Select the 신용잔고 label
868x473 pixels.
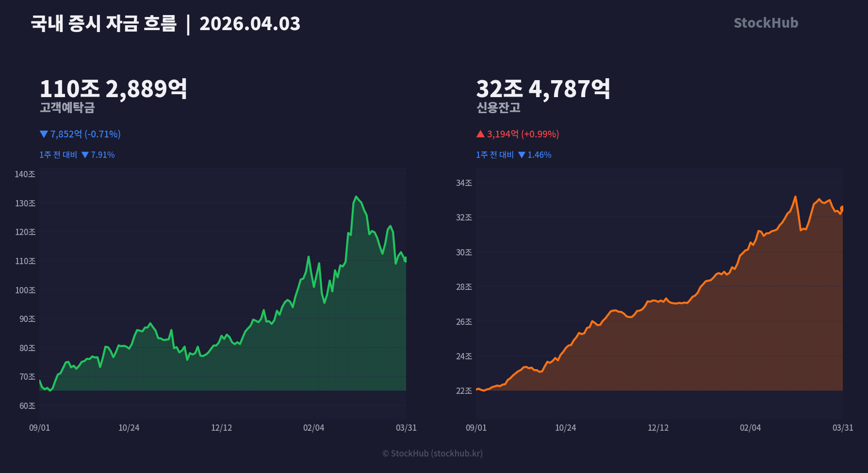(x=498, y=107)
